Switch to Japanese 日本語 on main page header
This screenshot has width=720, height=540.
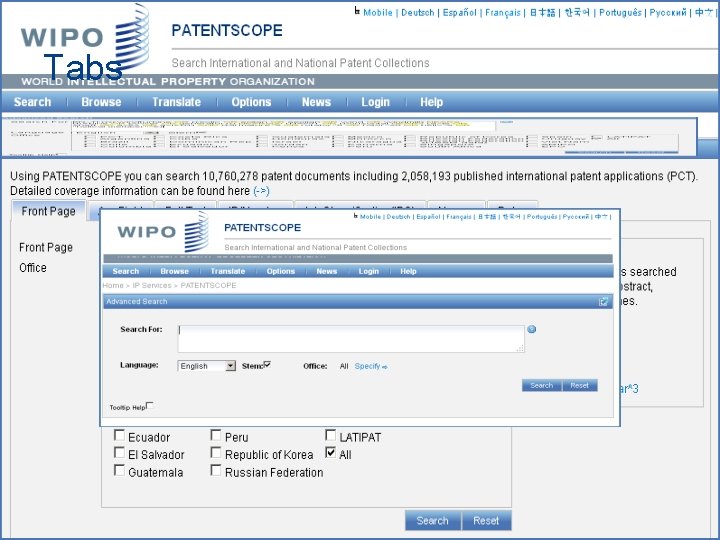542,12
